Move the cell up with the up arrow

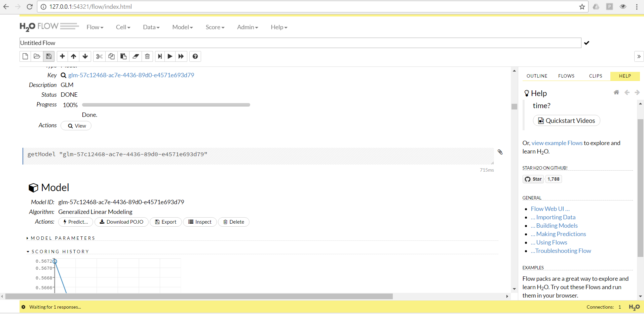point(74,56)
